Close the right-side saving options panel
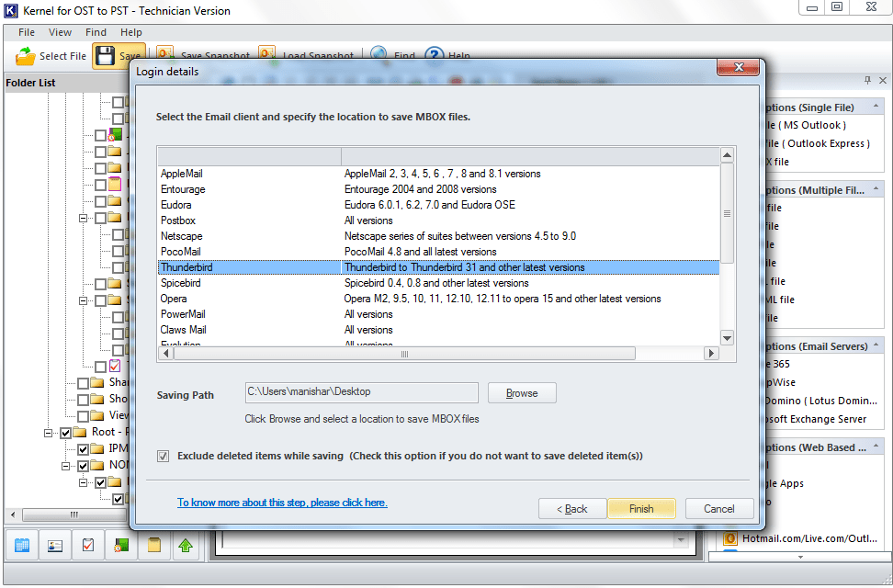893x588 pixels. pyautogui.click(x=883, y=80)
